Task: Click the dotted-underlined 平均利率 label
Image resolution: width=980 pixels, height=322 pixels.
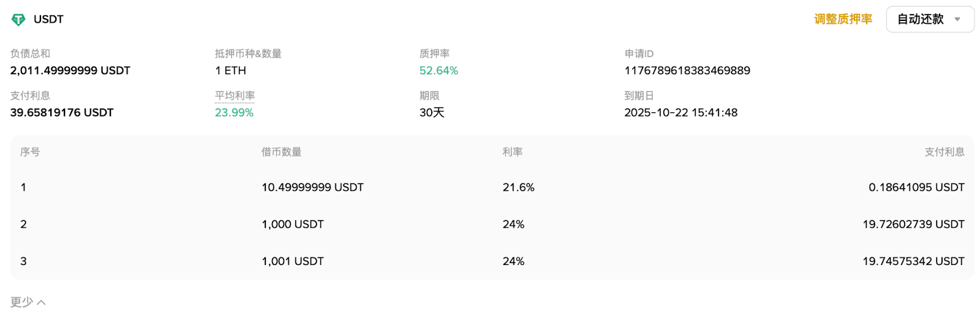Action: [x=235, y=96]
